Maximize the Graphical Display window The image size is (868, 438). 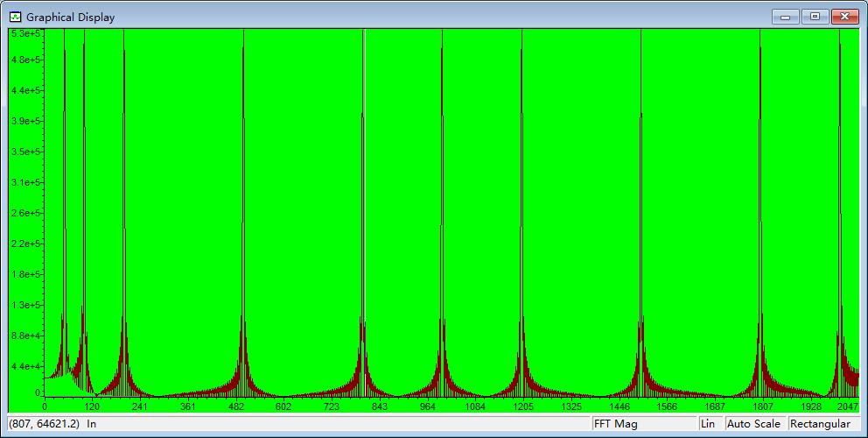[815, 17]
